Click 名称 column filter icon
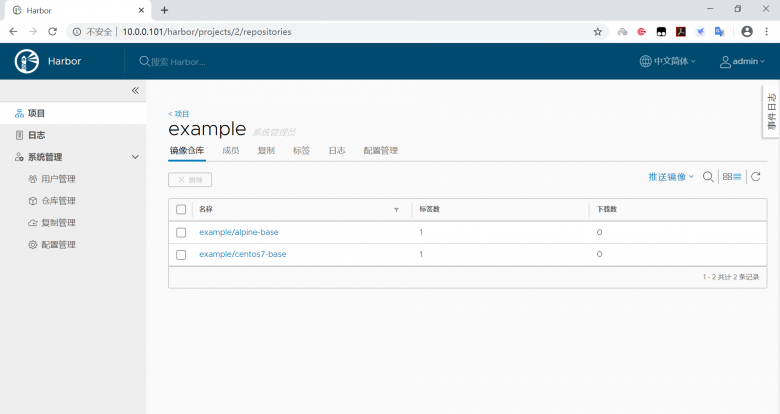The image size is (780, 414). click(x=396, y=210)
